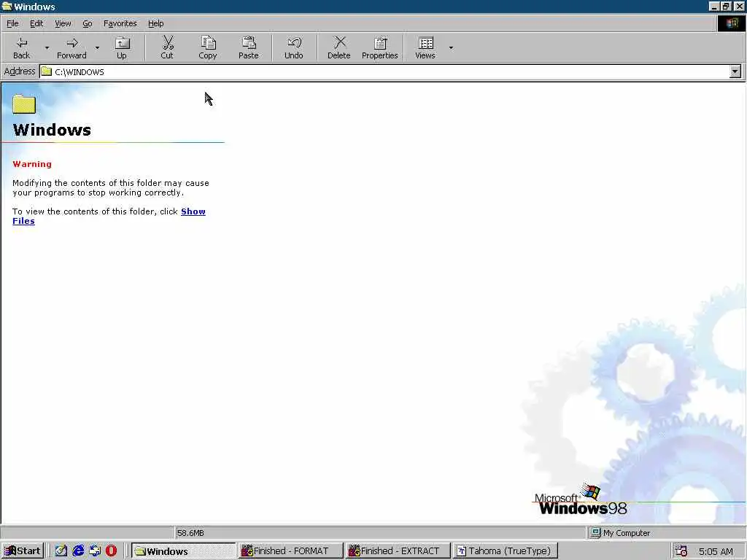The width and height of the screenshot is (747, 560).
Task: Switch to Finished - EXTRACT taskbar button
Action: click(398, 551)
